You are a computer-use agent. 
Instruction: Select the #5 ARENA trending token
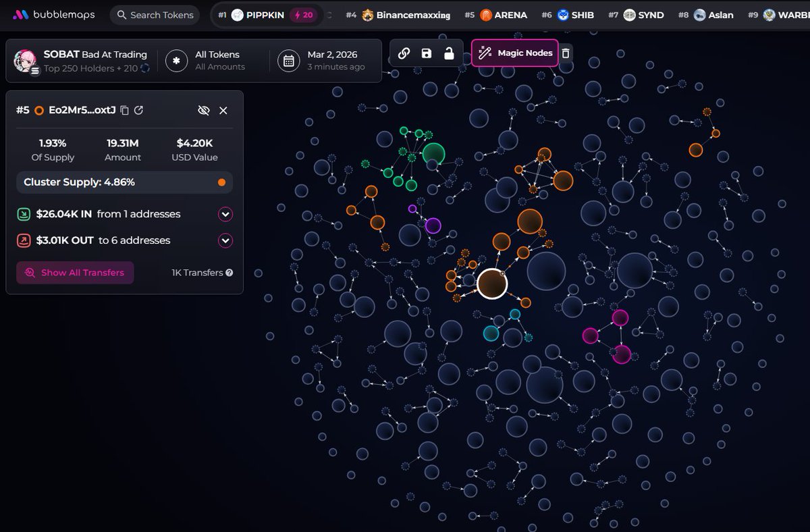(495, 15)
